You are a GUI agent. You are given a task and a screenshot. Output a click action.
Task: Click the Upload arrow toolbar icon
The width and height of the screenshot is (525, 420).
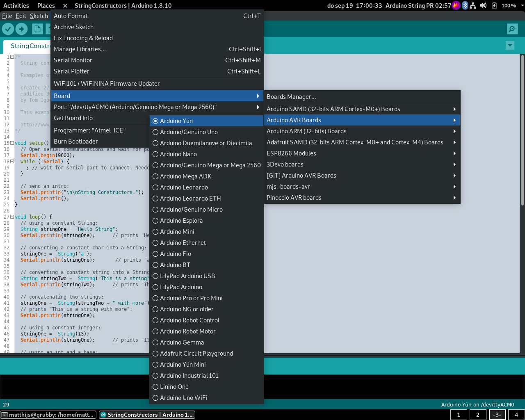[21, 29]
